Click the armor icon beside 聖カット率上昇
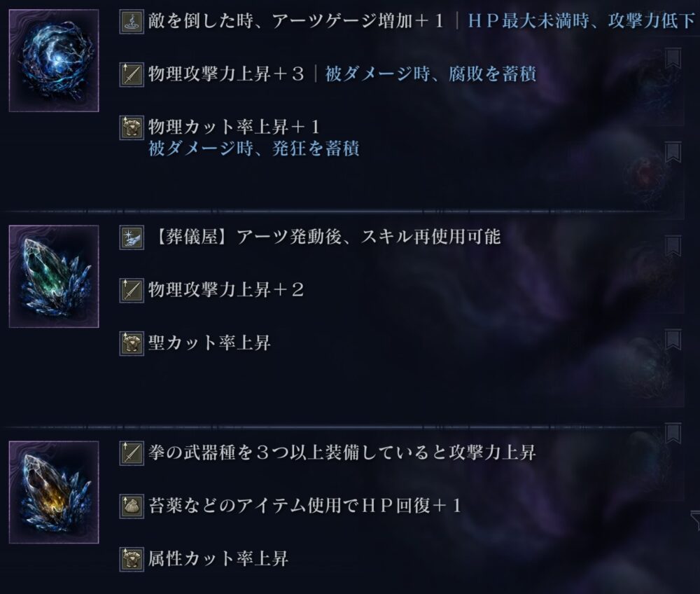Viewport: 700px width, 594px height. point(132,343)
